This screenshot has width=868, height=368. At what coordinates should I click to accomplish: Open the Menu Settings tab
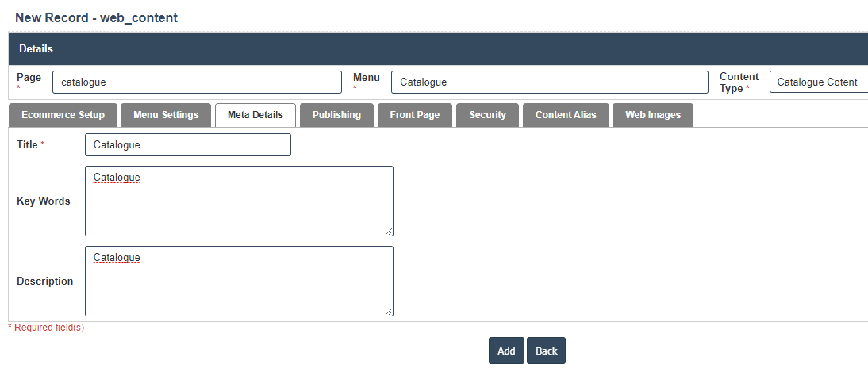(x=166, y=115)
